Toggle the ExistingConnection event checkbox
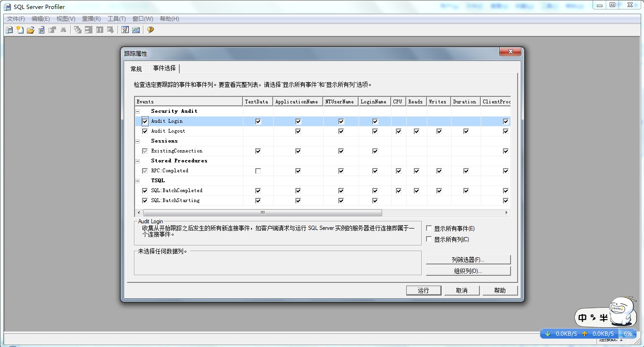The height and width of the screenshot is (347, 644). pos(145,151)
